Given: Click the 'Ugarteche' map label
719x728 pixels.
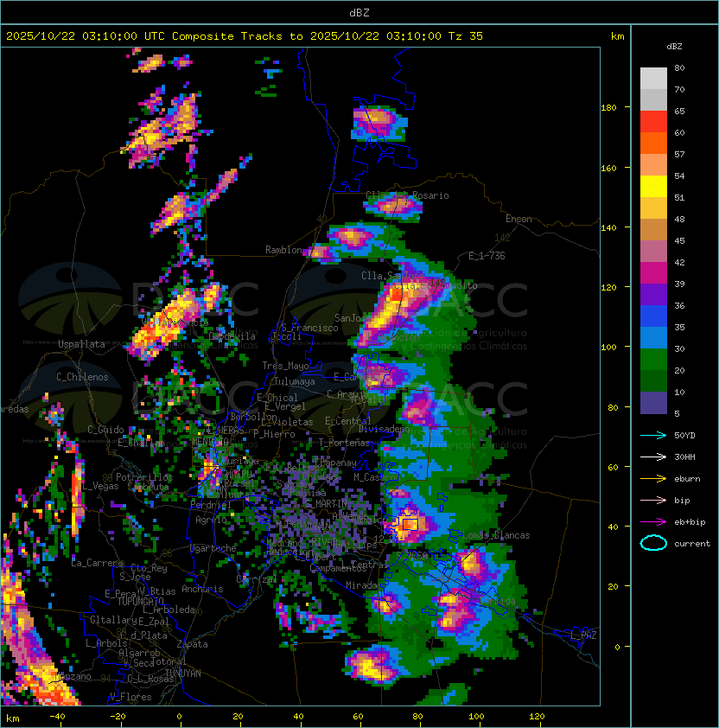Looking at the screenshot, I should tap(213, 548).
